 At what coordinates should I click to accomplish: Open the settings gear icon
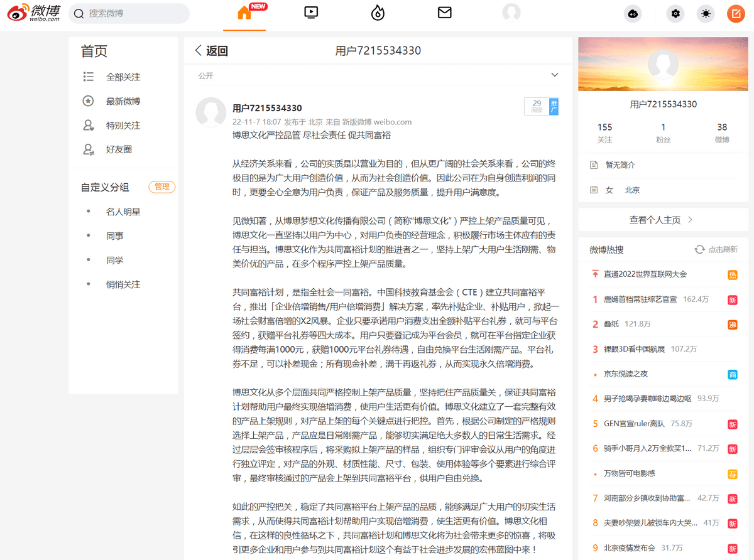tap(675, 14)
